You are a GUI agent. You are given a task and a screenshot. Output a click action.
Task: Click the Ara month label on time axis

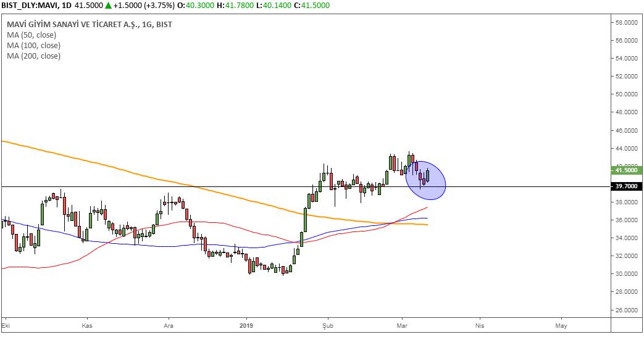coord(169,325)
